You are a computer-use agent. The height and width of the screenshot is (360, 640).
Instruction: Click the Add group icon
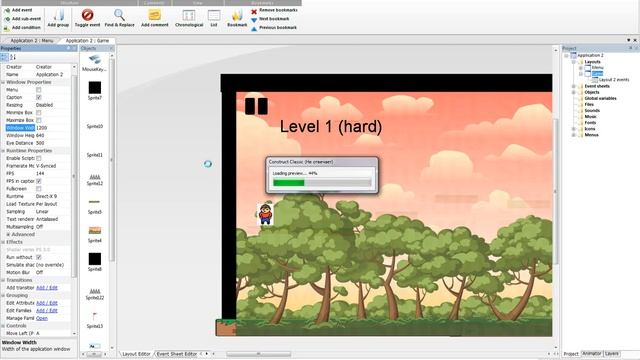click(58, 16)
